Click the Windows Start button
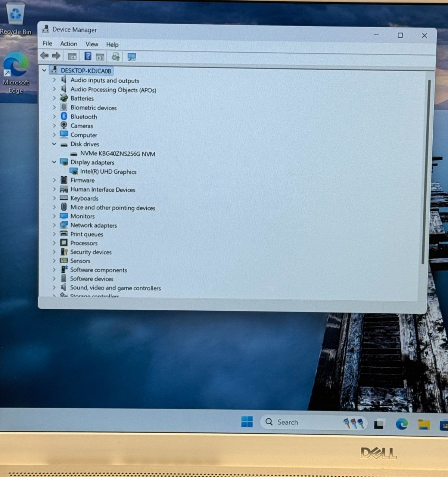The image size is (448, 477). pos(247,422)
